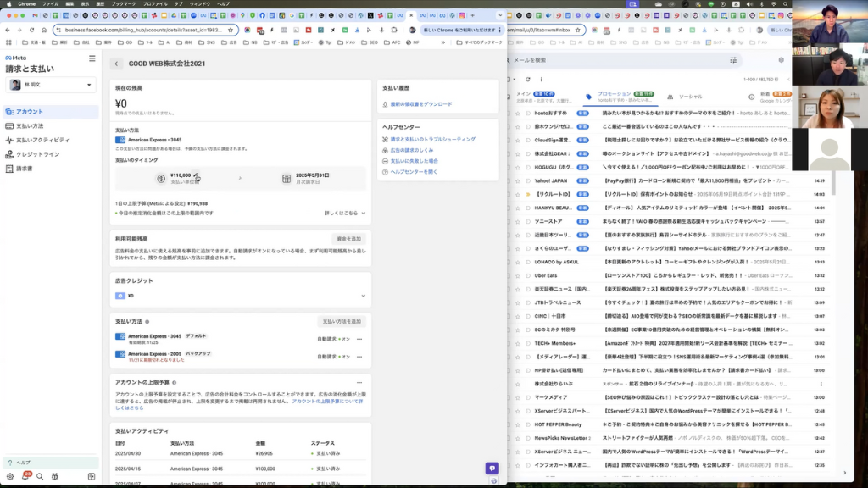This screenshot has height=488, width=868.
Task: Collapse the Meta sidebar panel icon
Action: [x=92, y=476]
